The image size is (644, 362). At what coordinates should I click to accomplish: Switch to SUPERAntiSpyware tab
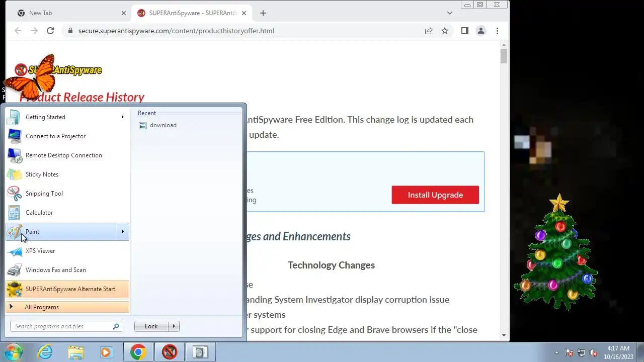pos(191,13)
